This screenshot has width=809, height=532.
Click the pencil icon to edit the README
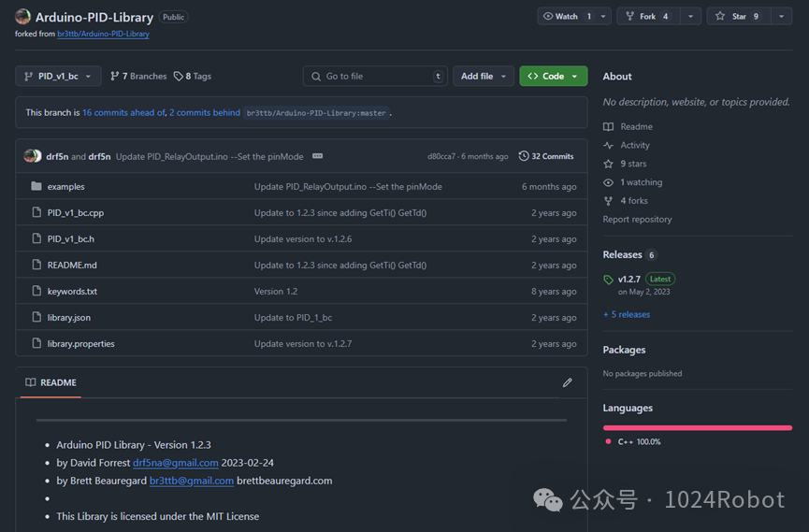pos(568,382)
